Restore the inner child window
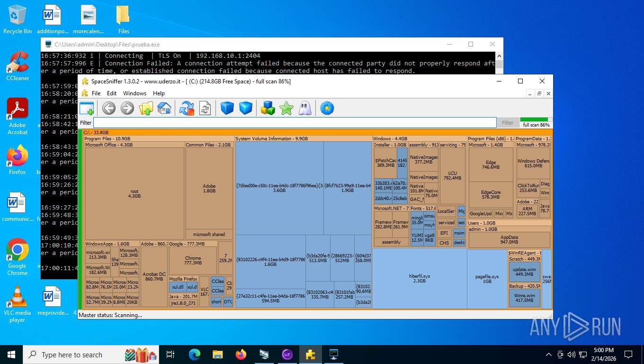Image resolution: width=644 pixels, height=364 pixels. [x=539, y=93]
